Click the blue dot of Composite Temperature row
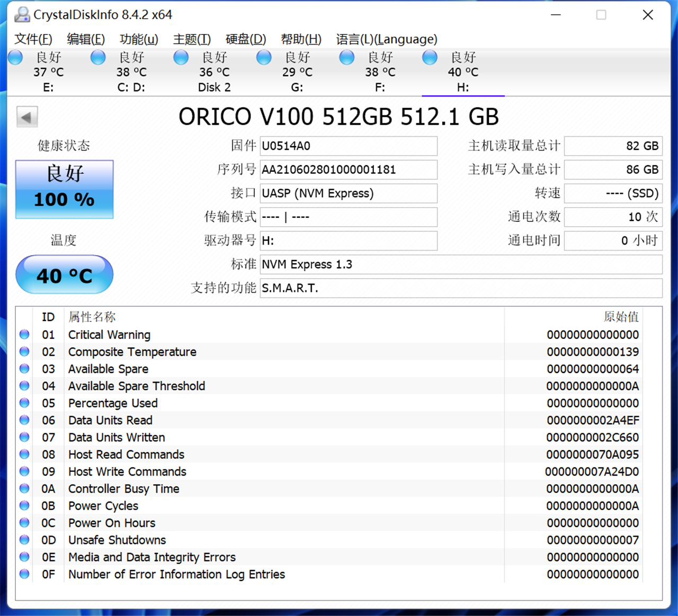The width and height of the screenshot is (678, 616). click(x=24, y=351)
